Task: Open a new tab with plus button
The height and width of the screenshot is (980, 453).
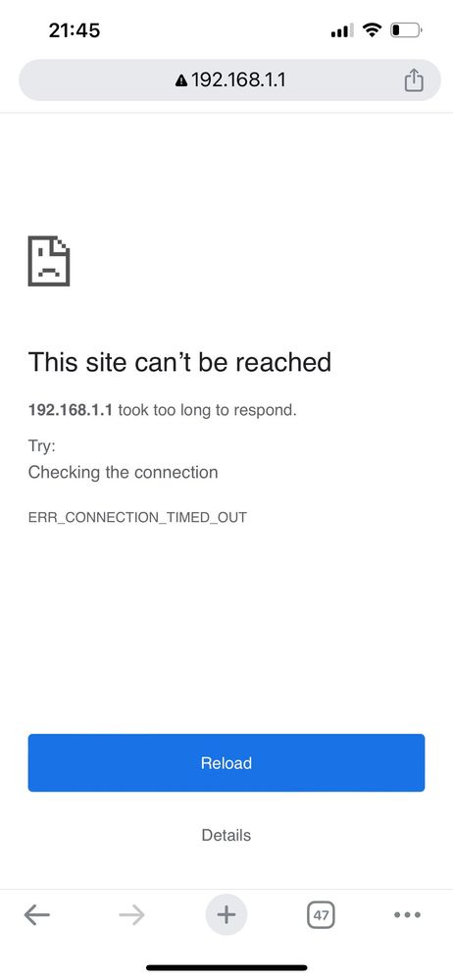Action: 226,915
